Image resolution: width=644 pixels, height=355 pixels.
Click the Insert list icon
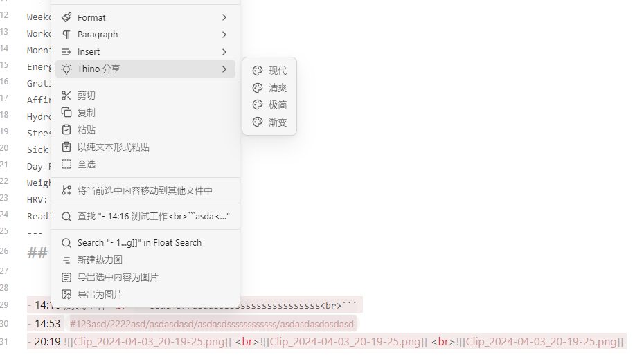66,52
